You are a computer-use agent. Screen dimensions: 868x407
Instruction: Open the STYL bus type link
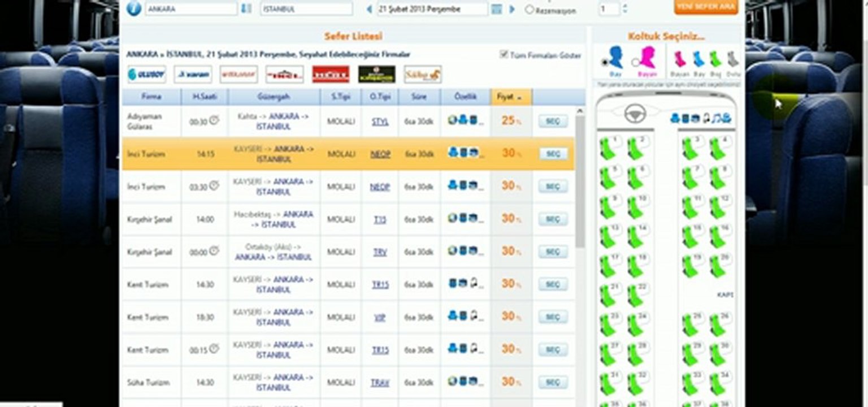point(380,122)
